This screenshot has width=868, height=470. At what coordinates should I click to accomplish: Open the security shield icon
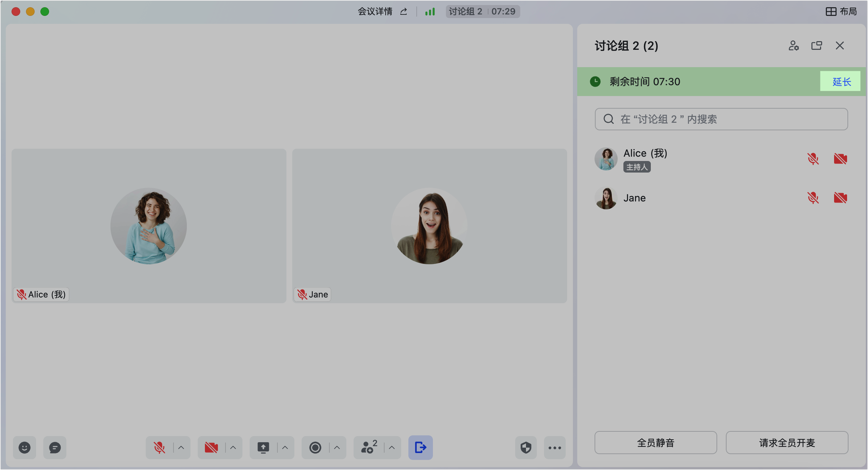click(x=526, y=448)
